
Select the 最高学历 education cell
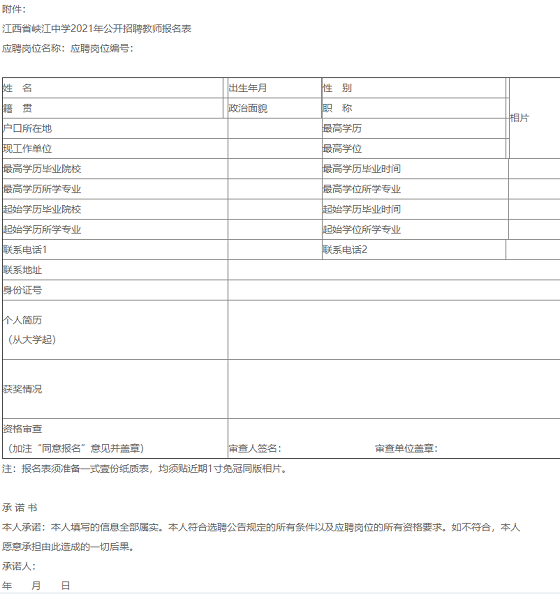[414, 128]
